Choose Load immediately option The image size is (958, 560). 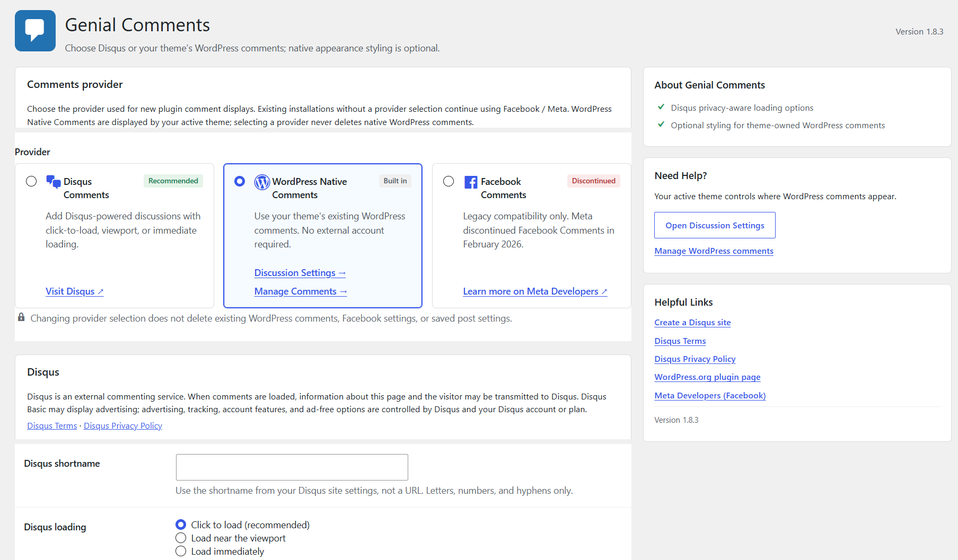(x=181, y=551)
